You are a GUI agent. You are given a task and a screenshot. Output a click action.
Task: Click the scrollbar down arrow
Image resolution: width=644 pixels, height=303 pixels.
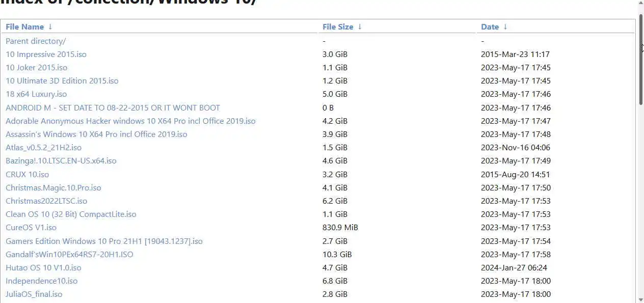641,299
